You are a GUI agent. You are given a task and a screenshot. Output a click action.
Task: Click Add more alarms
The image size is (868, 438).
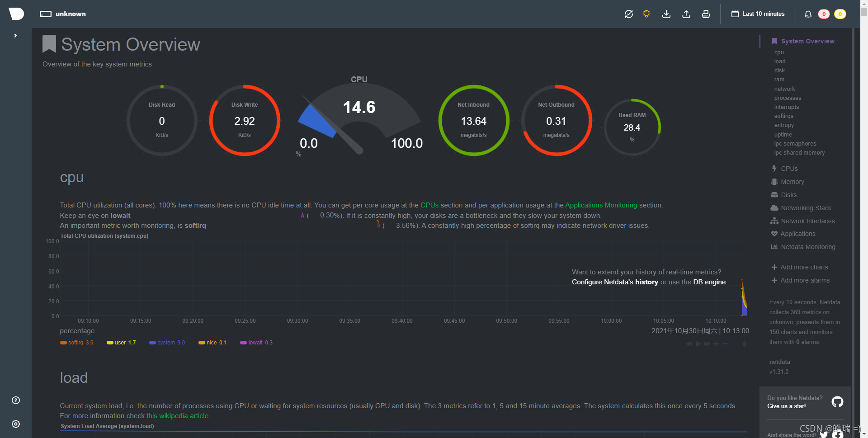coord(800,280)
